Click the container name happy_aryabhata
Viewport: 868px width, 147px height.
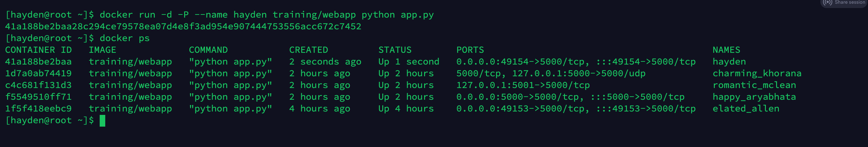coord(754,97)
